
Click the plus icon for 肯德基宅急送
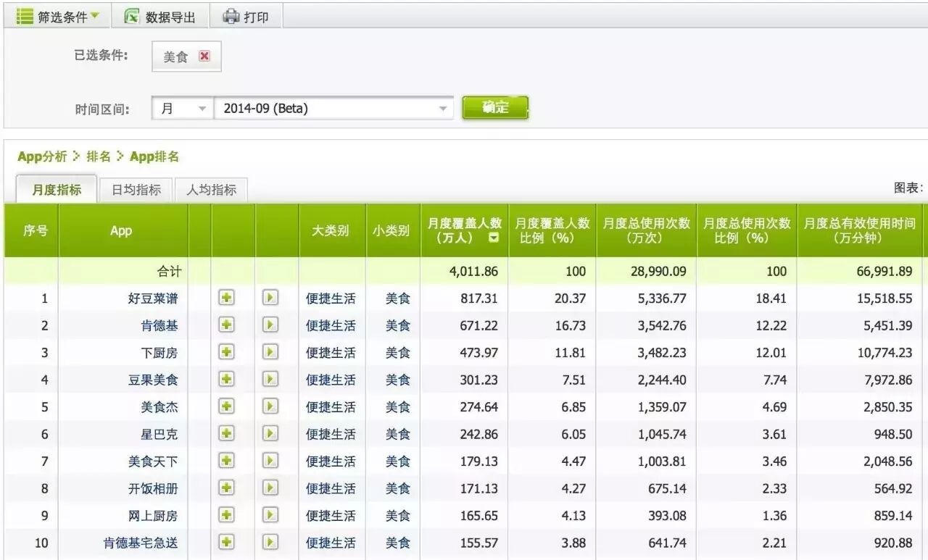click(x=226, y=542)
